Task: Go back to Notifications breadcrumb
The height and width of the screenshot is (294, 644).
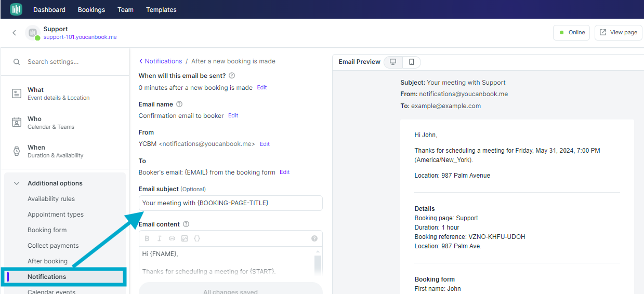Action: (x=161, y=61)
